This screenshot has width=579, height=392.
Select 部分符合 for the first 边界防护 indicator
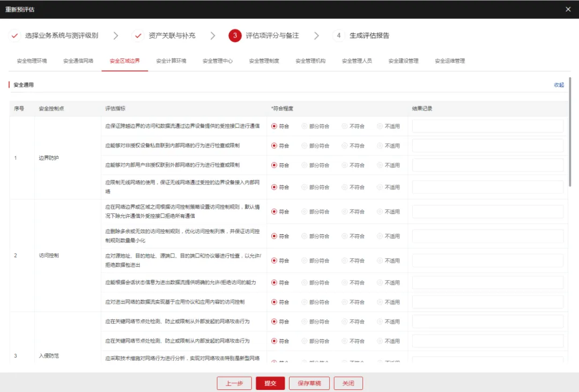click(x=305, y=127)
